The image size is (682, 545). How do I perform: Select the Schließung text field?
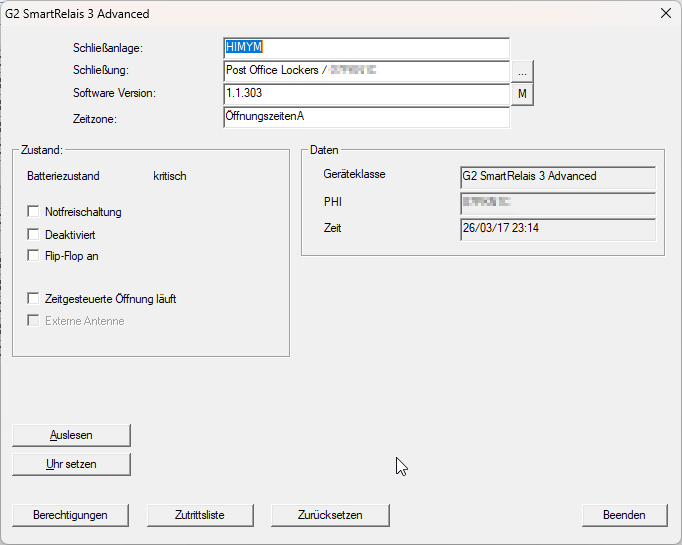tap(366, 71)
